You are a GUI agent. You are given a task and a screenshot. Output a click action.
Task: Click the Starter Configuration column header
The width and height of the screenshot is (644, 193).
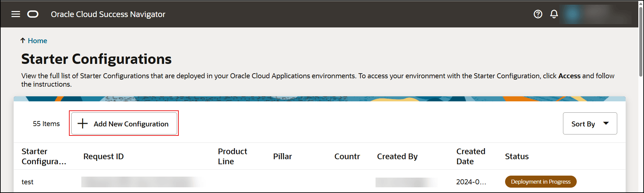tap(44, 156)
